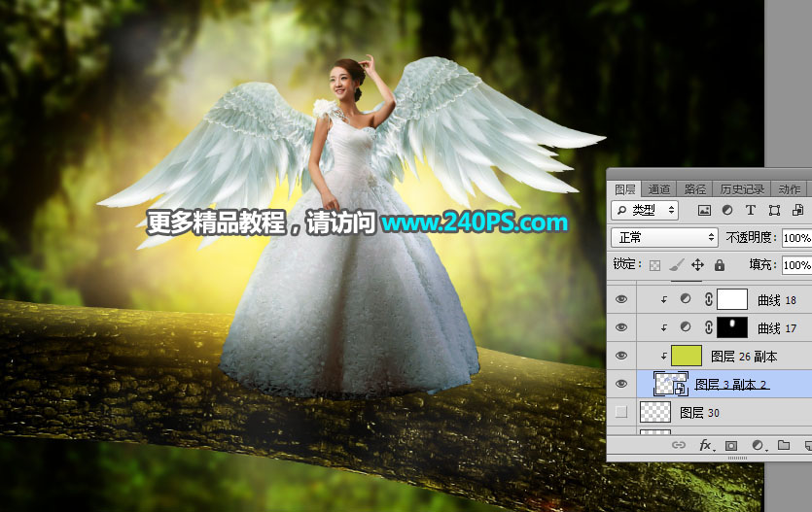The height and width of the screenshot is (512, 812).
Task: Switch to the 图层 tab
Action: tap(625, 189)
